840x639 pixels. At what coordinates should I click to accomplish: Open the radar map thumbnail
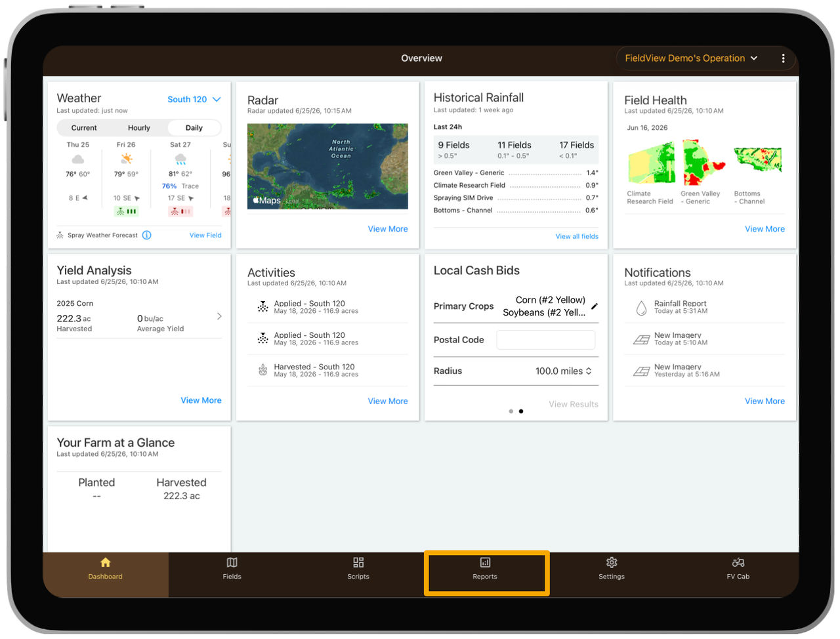click(x=327, y=166)
